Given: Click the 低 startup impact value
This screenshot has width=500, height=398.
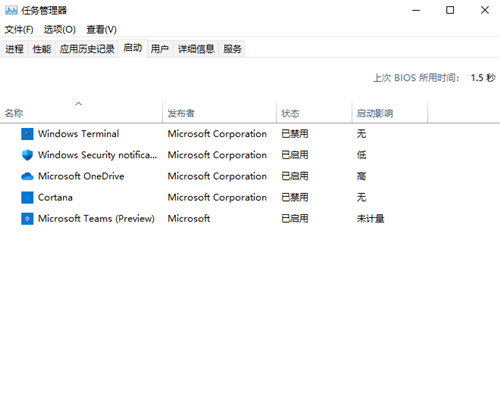Looking at the screenshot, I should pyautogui.click(x=361, y=155).
